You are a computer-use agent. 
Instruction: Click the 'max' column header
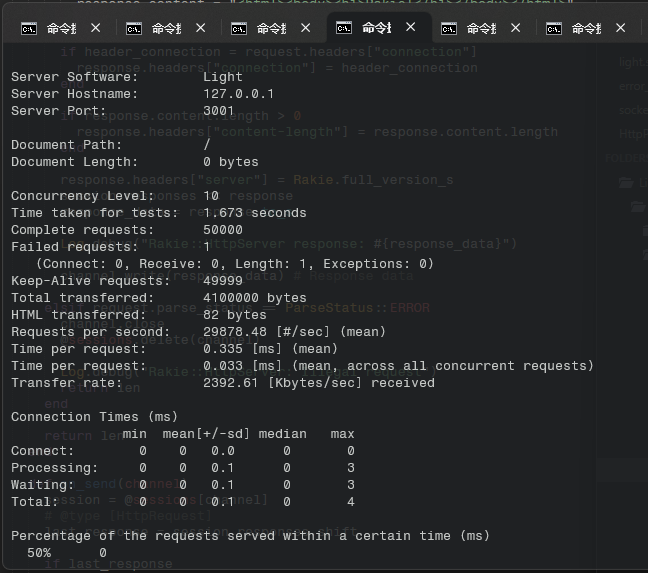342,434
